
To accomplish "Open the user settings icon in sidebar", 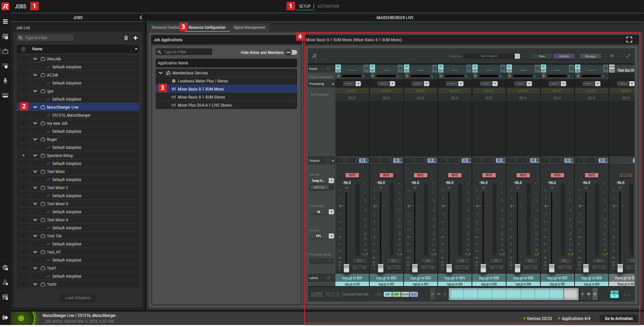I will [x=5, y=282].
